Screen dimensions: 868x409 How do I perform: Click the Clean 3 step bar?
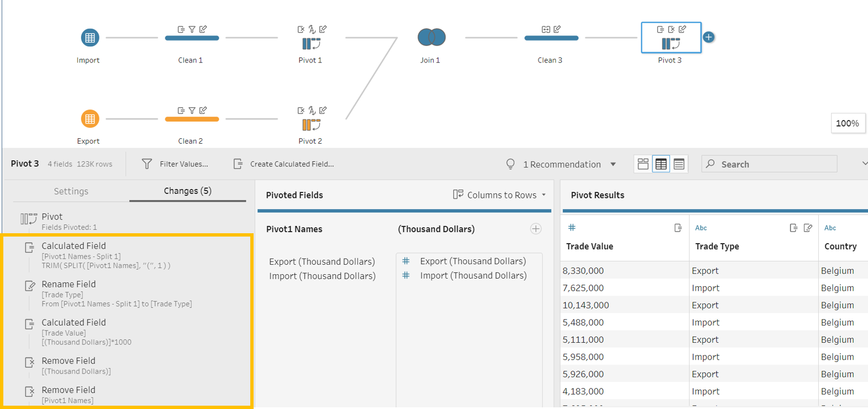[551, 38]
